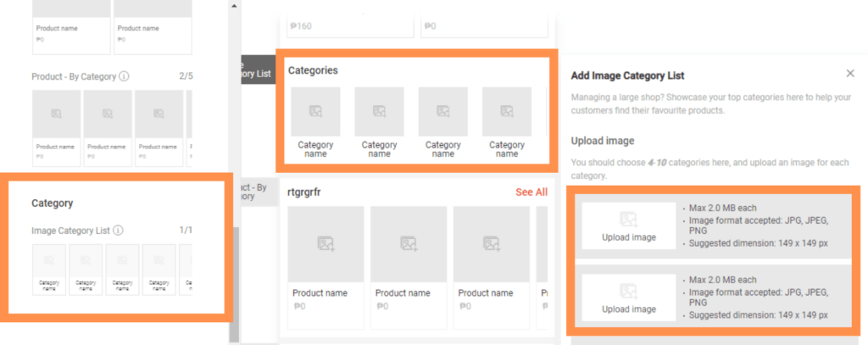
Task: Open the See All link for rtgrgrfr
Action: pos(531,192)
